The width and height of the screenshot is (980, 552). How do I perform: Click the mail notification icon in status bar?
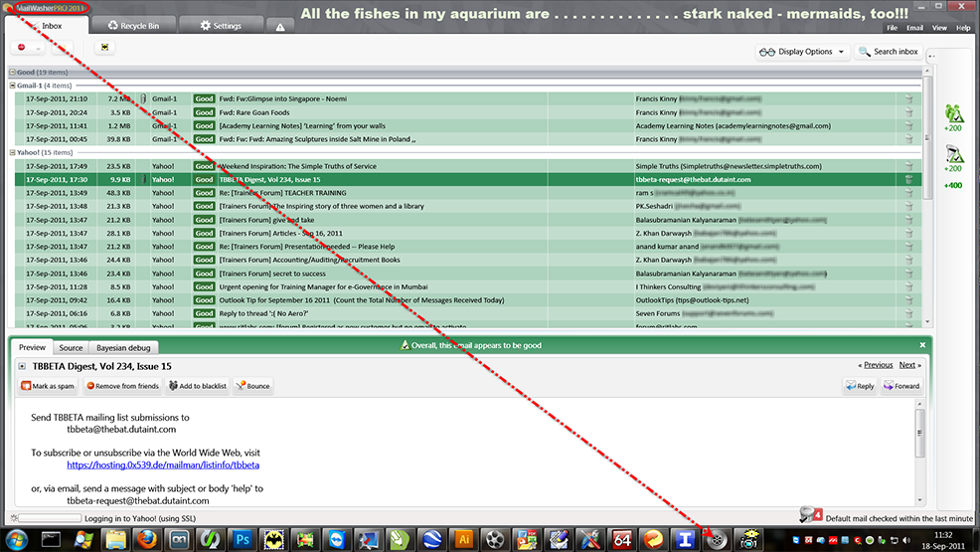tap(810, 516)
